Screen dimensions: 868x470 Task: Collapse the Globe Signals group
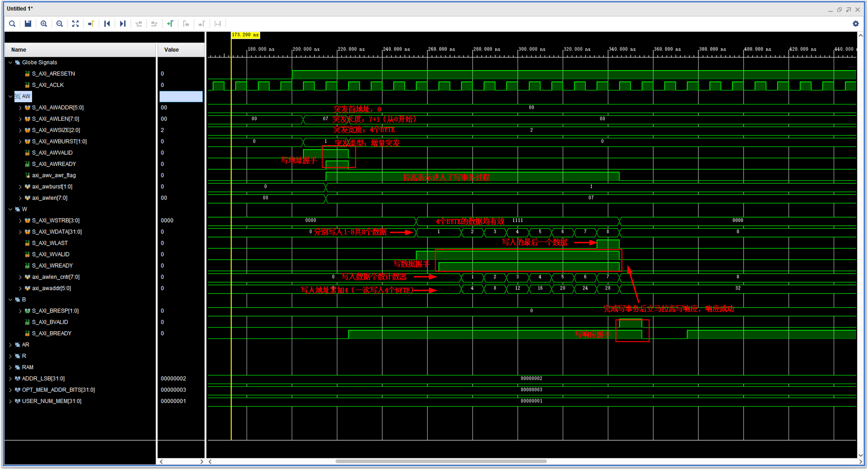pos(10,62)
